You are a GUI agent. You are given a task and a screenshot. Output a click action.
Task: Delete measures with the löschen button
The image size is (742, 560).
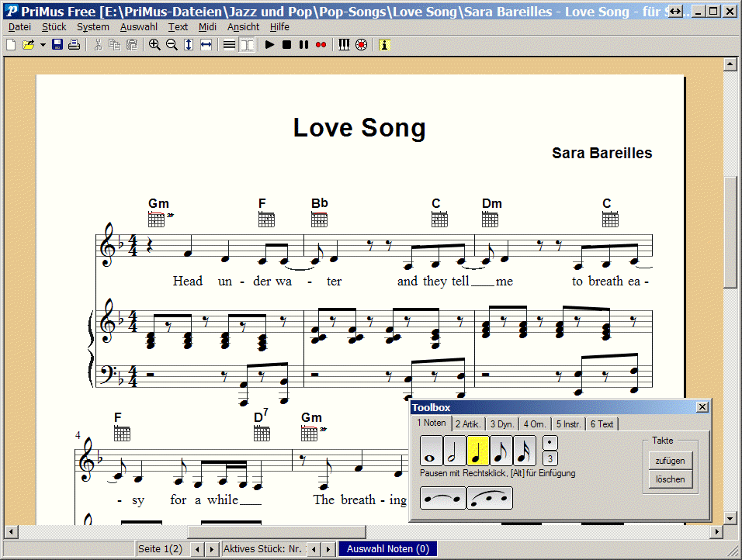pyautogui.click(x=671, y=479)
